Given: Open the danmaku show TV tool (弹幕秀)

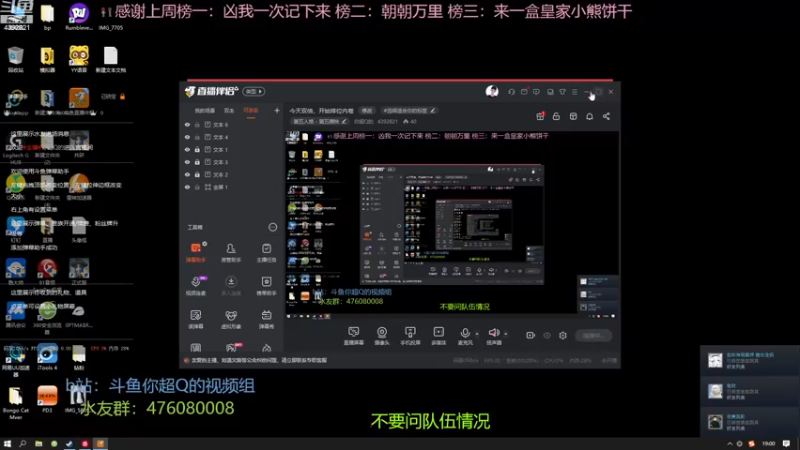Looking at the screenshot, I should pos(266,319).
